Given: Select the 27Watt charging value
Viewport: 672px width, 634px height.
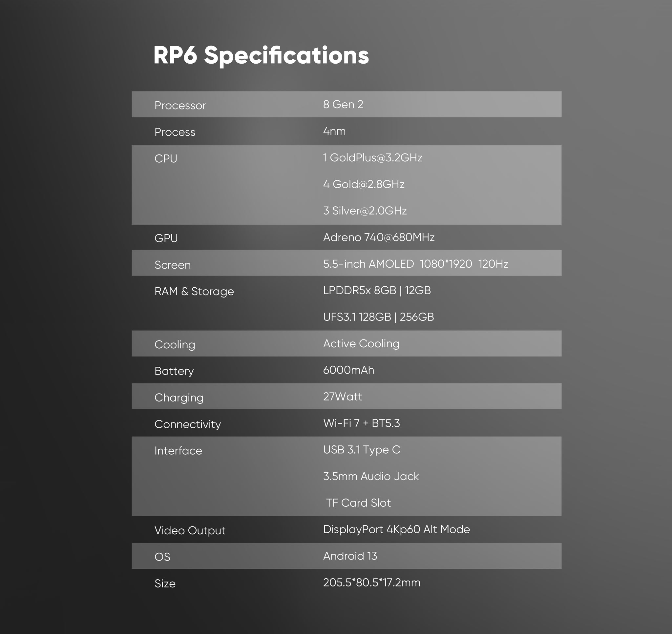Looking at the screenshot, I should point(342,397).
